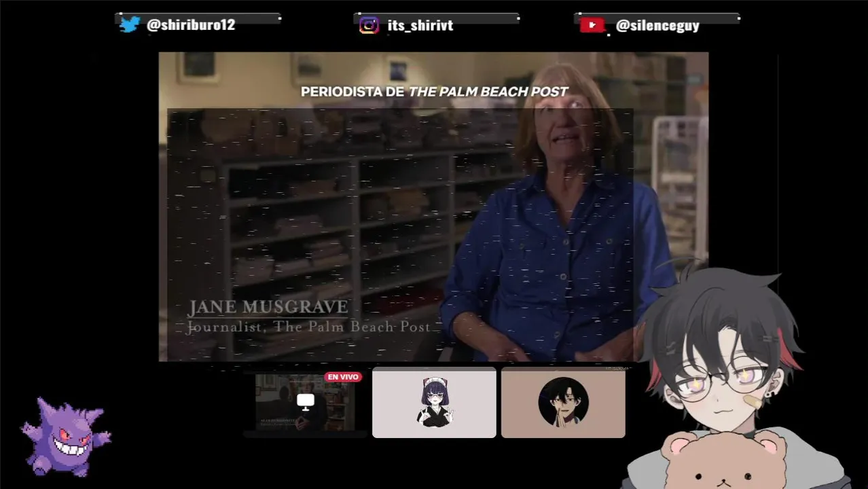Click the Gengar pixel sprite
This screenshot has width=868, height=489.
pyautogui.click(x=65, y=436)
